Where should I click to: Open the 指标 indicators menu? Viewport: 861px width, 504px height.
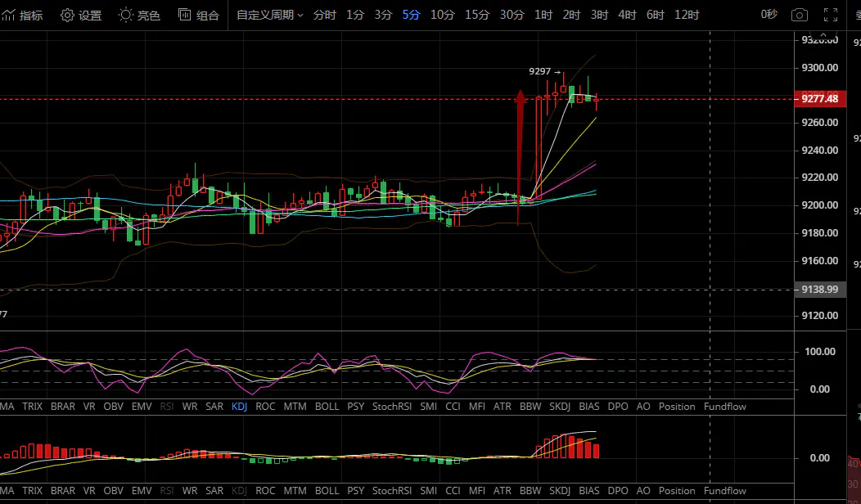(x=22, y=16)
